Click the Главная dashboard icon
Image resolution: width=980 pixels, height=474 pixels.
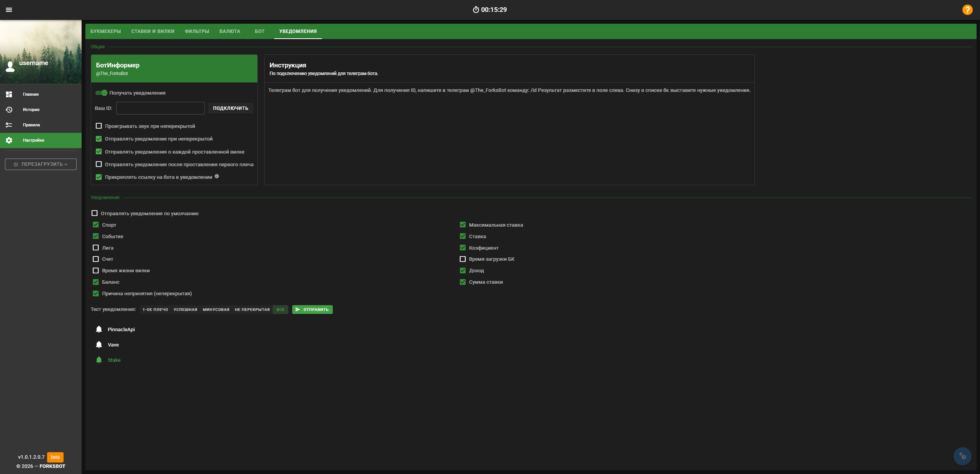[9, 94]
